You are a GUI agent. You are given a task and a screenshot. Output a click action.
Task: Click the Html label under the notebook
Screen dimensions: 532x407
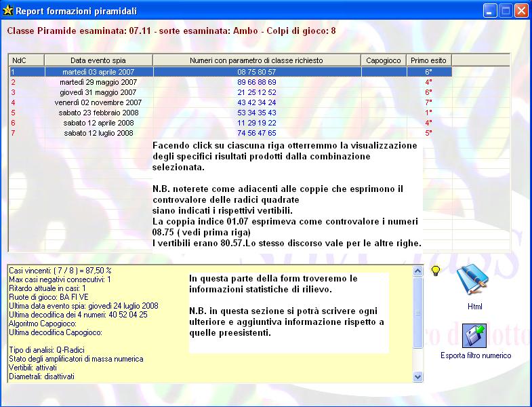click(474, 307)
